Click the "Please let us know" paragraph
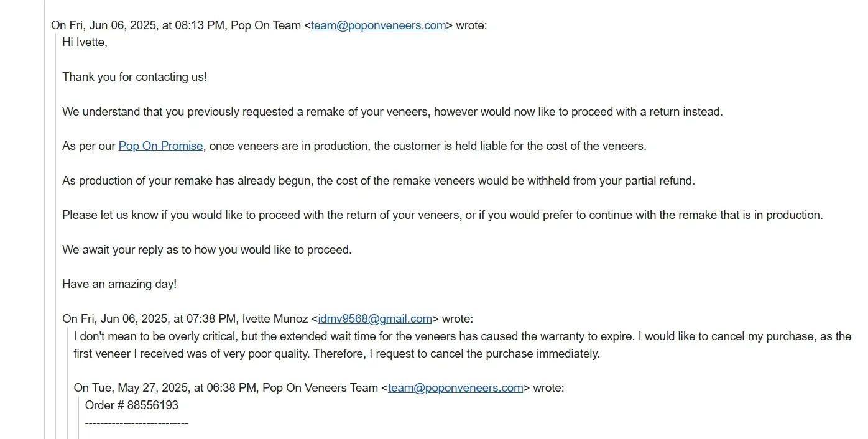This screenshot has height=439, width=868. (441, 215)
